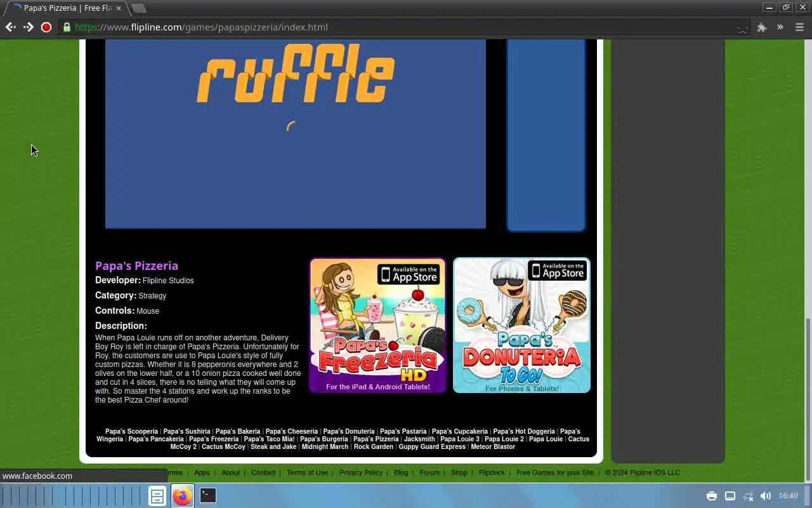The height and width of the screenshot is (508, 812).
Task: Show more toolbar items overflow chevron
Action: tap(780, 27)
